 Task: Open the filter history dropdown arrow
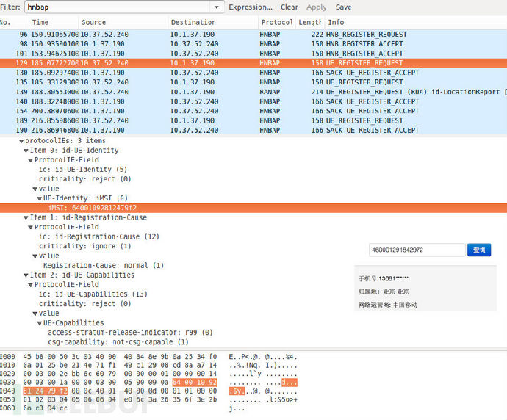coord(217,7)
